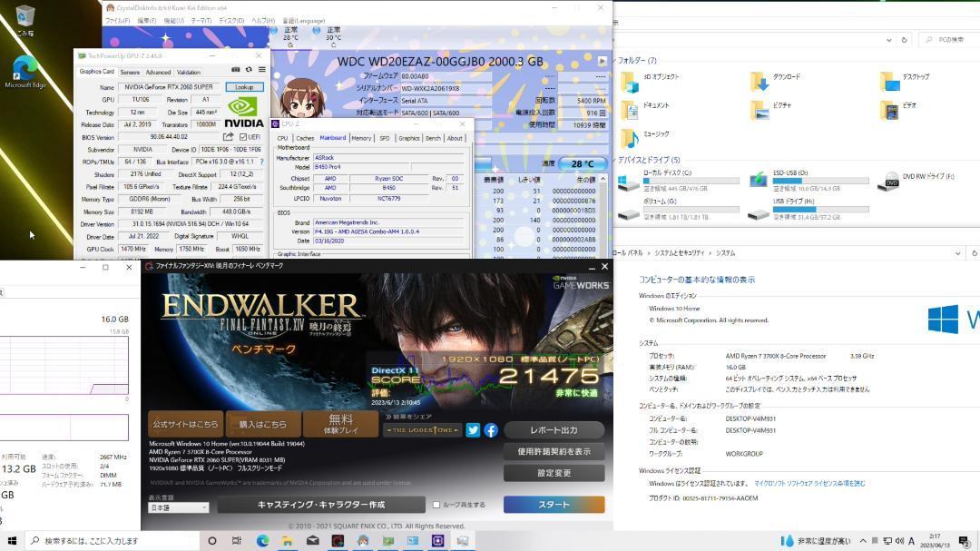This screenshot has height=551, width=980.
Task: Toggle the UEFI checkbox in GPU-Z
Action: click(x=242, y=137)
